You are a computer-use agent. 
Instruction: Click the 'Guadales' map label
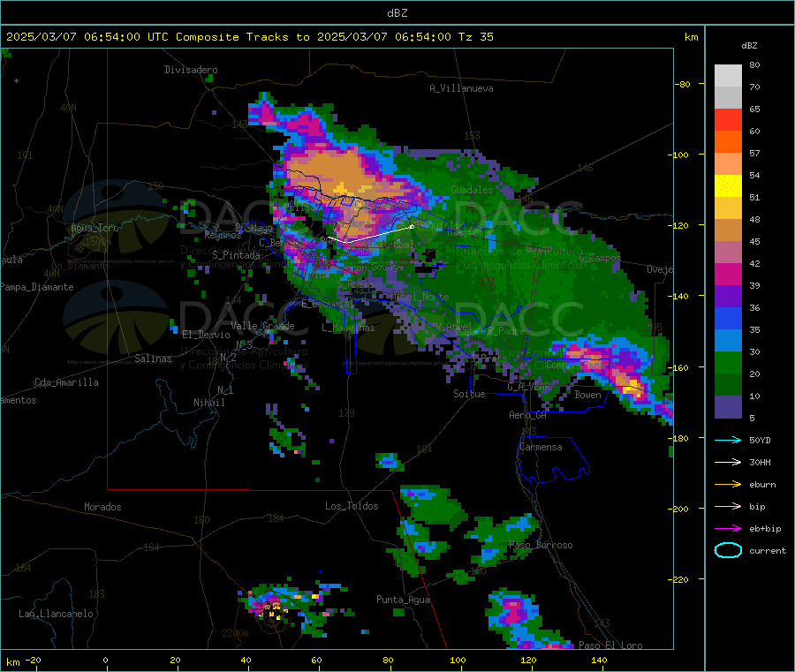(472, 190)
